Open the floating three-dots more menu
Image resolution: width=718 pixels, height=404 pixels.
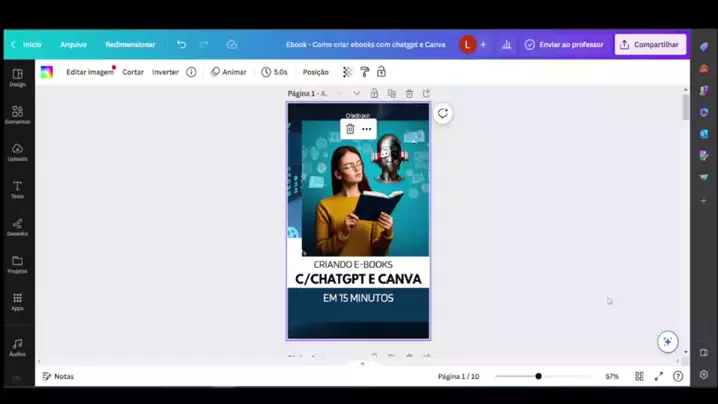pos(366,129)
